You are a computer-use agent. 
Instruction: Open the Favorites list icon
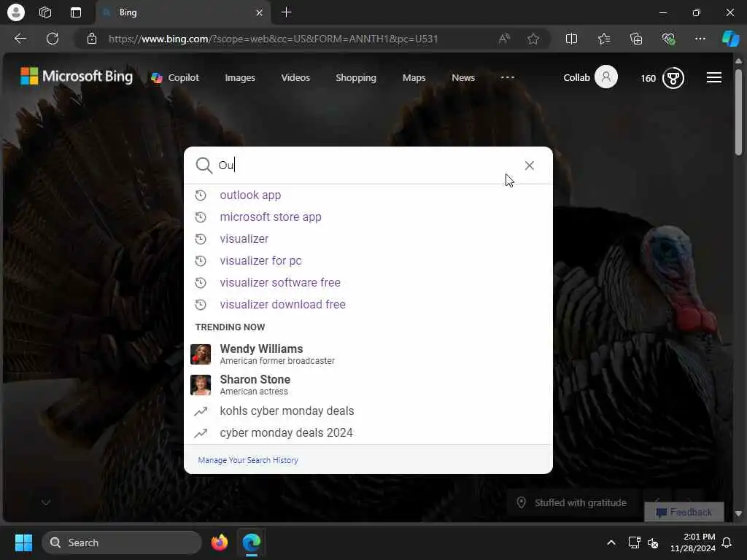coord(603,39)
